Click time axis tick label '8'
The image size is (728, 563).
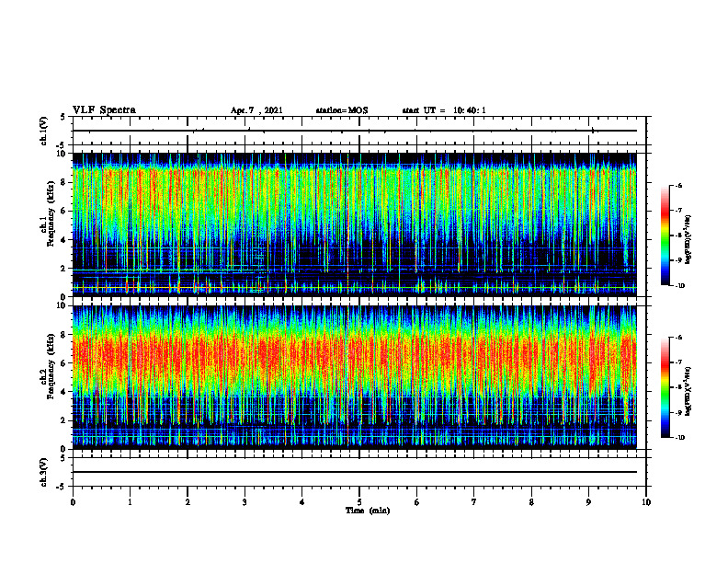click(x=531, y=502)
